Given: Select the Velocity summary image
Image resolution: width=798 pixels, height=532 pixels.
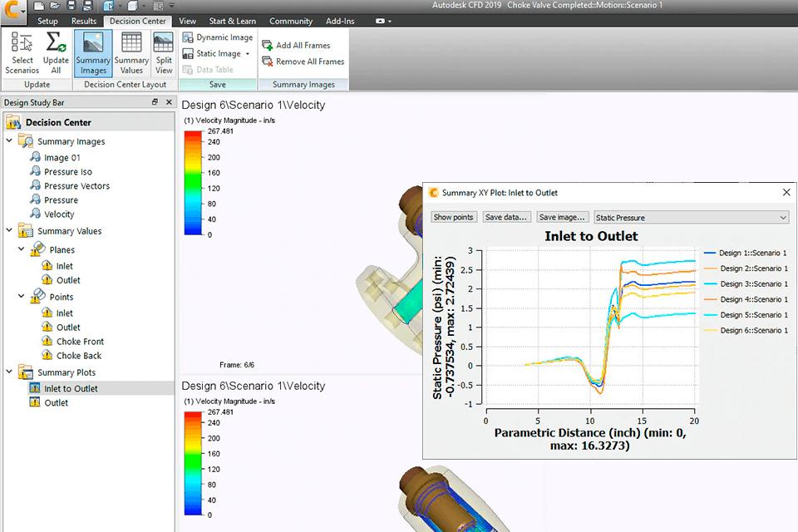Looking at the screenshot, I should coord(58,214).
